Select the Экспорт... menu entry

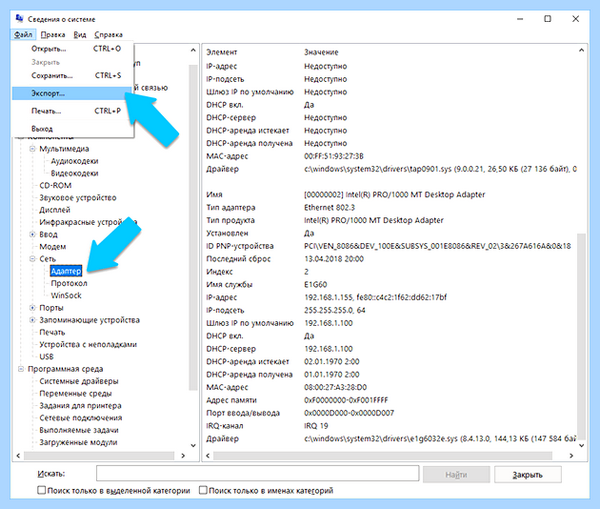pos(73,93)
